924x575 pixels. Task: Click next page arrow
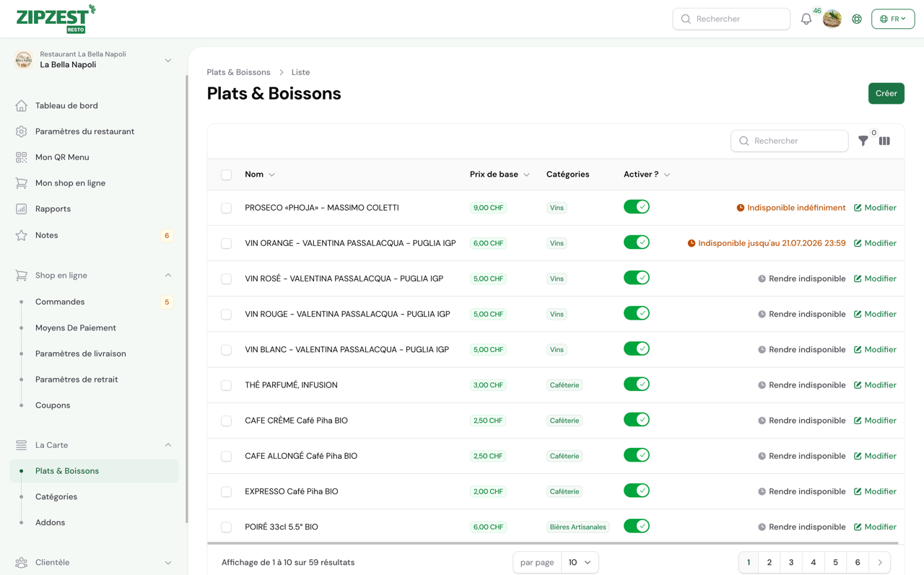point(880,563)
